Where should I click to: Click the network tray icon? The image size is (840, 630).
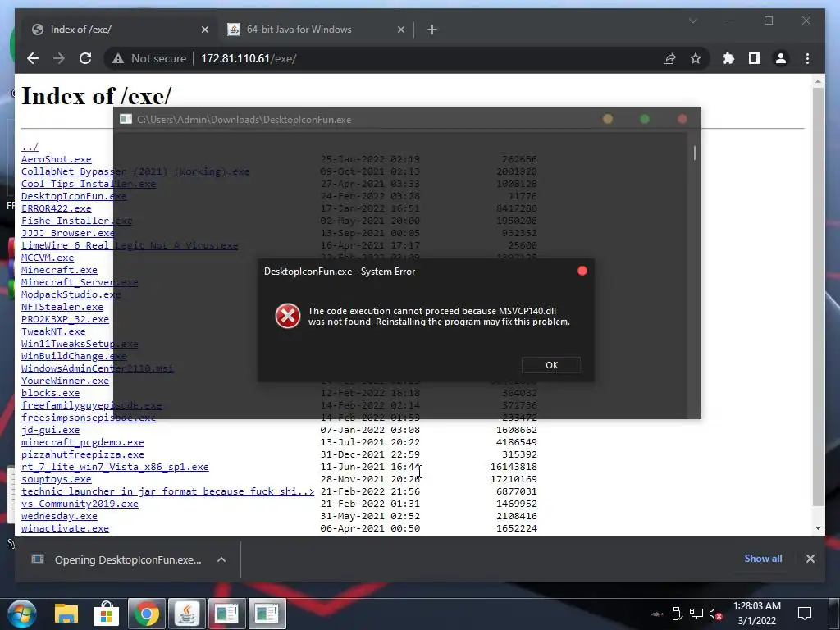696,614
